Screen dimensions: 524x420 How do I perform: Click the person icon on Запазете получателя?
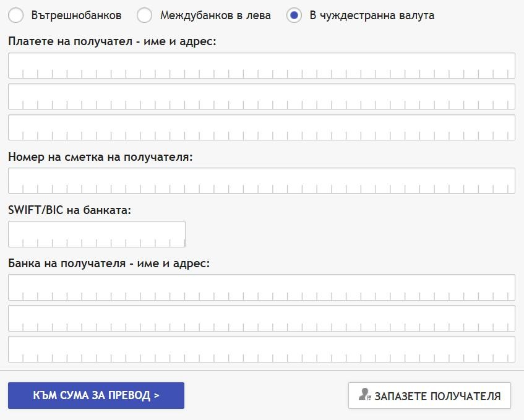coord(364,395)
